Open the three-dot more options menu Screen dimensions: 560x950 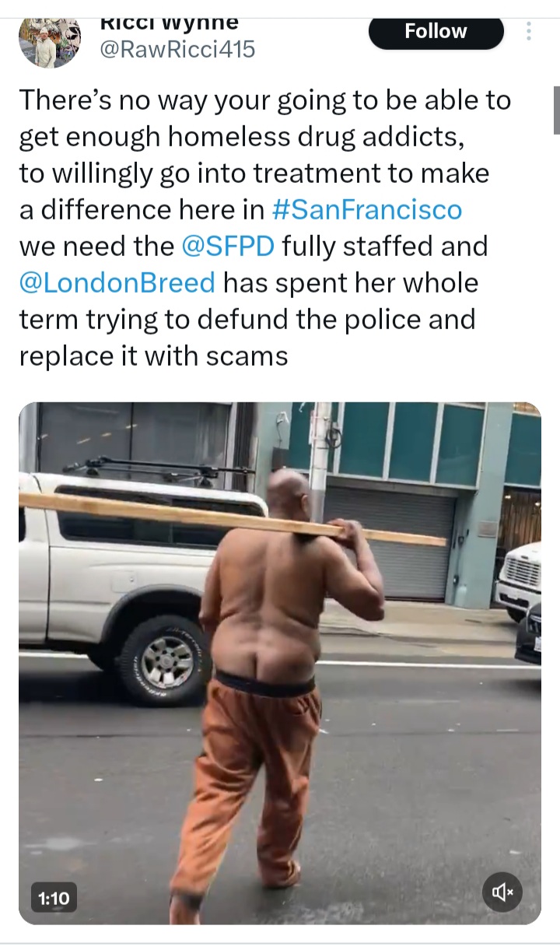coord(530,31)
